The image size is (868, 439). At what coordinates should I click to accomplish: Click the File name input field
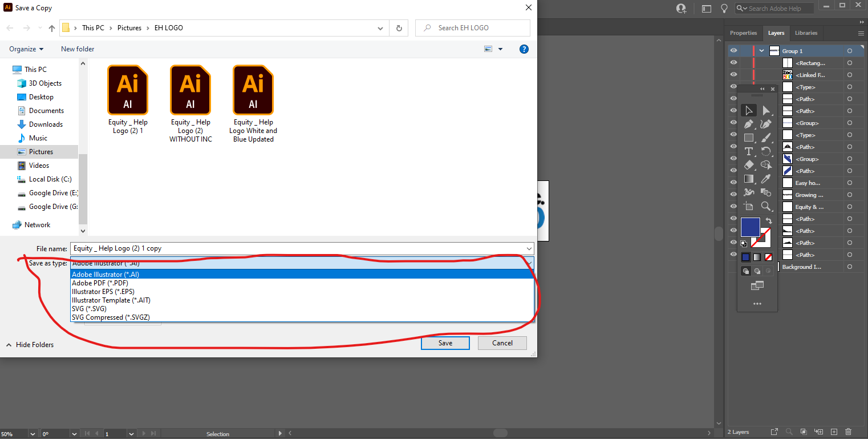click(x=298, y=248)
